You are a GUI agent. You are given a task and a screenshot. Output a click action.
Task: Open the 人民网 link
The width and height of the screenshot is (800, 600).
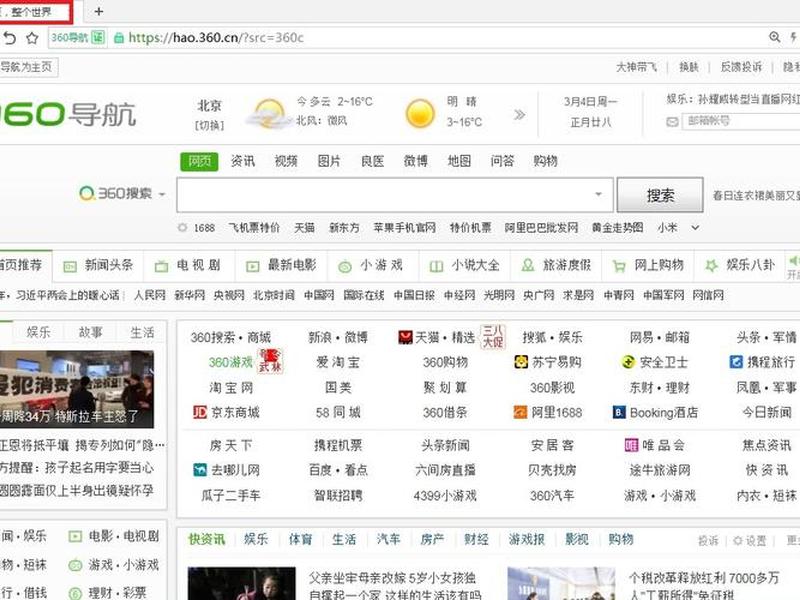pos(149,295)
